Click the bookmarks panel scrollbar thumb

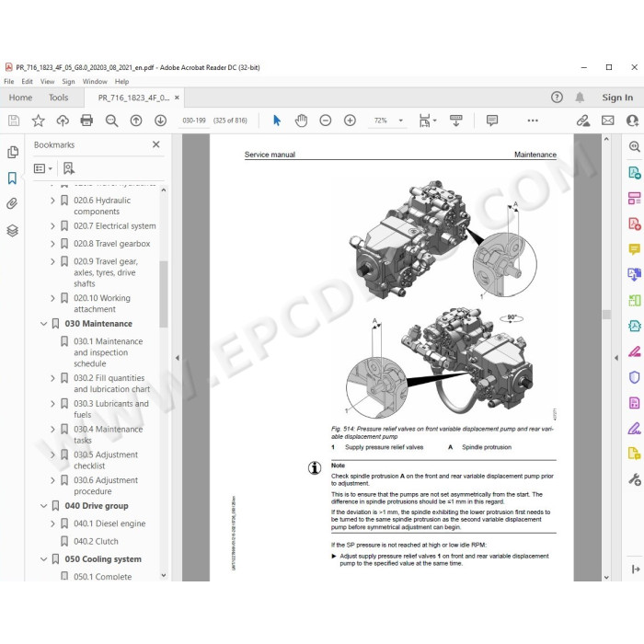tap(164, 293)
